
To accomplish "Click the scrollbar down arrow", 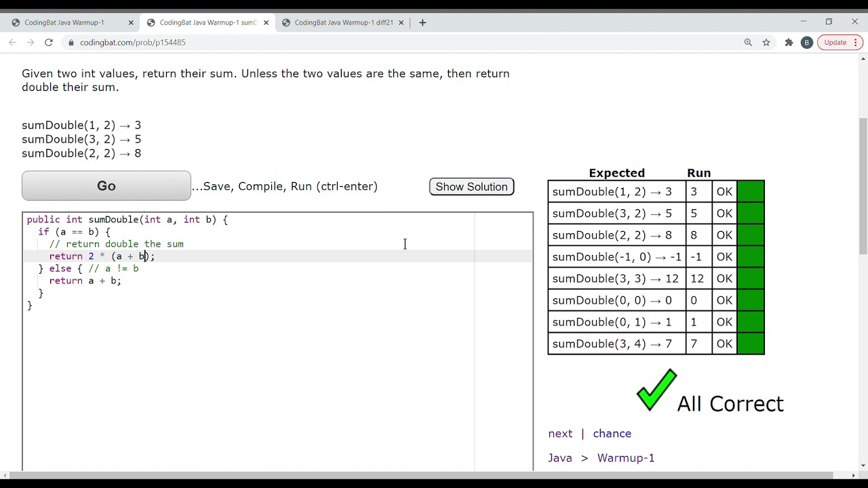I will [863, 465].
